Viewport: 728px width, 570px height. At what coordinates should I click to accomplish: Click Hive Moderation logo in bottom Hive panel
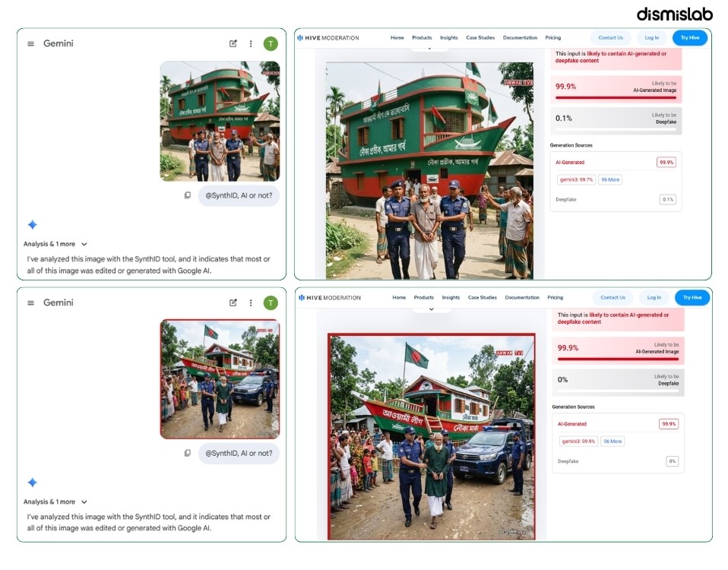pyautogui.click(x=330, y=297)
